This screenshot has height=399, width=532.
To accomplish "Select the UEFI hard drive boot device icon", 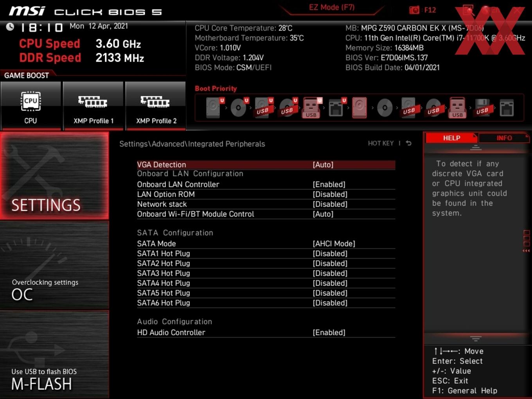I will click(x=214, y=108).
